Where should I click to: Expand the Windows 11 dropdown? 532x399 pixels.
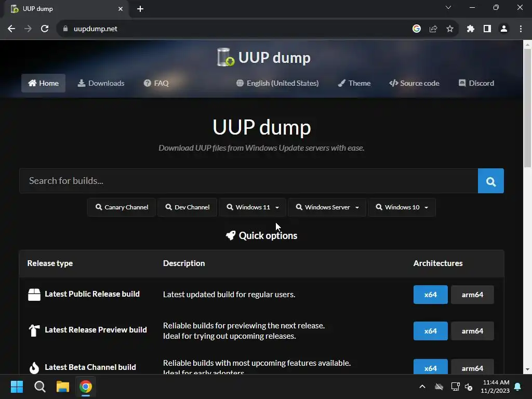(252, 207)
